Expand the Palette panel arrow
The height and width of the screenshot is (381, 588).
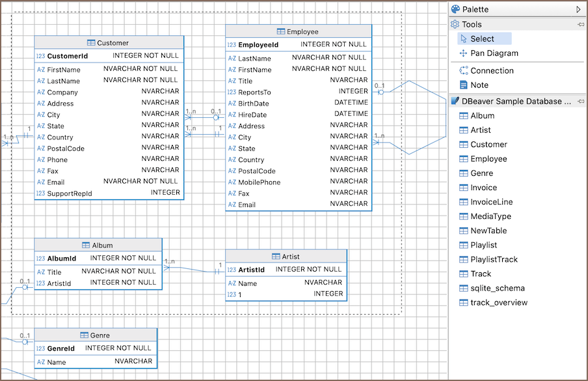578,10
